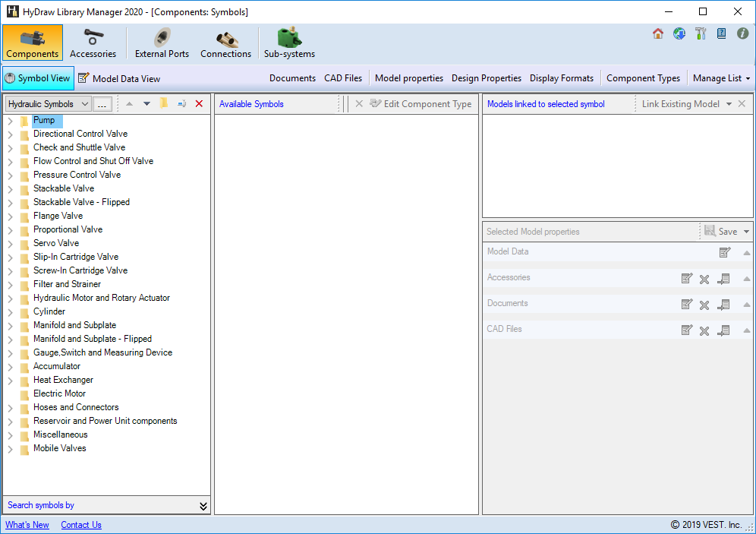The width and height of the screenshot is (756, 534).
Task: Switch to External Ports section
Action: [162, 43]
